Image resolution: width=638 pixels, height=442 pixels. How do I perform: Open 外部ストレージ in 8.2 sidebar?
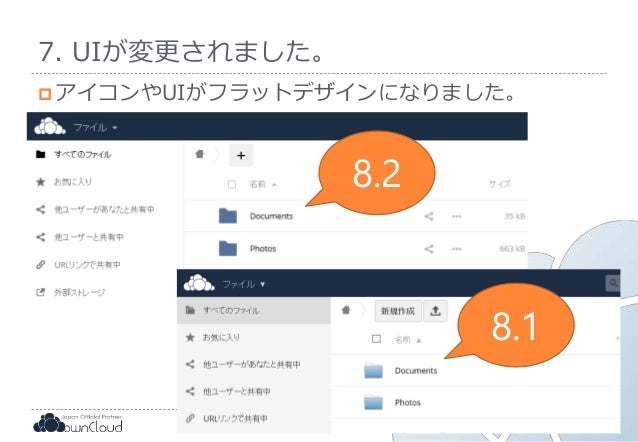[79, 292]
